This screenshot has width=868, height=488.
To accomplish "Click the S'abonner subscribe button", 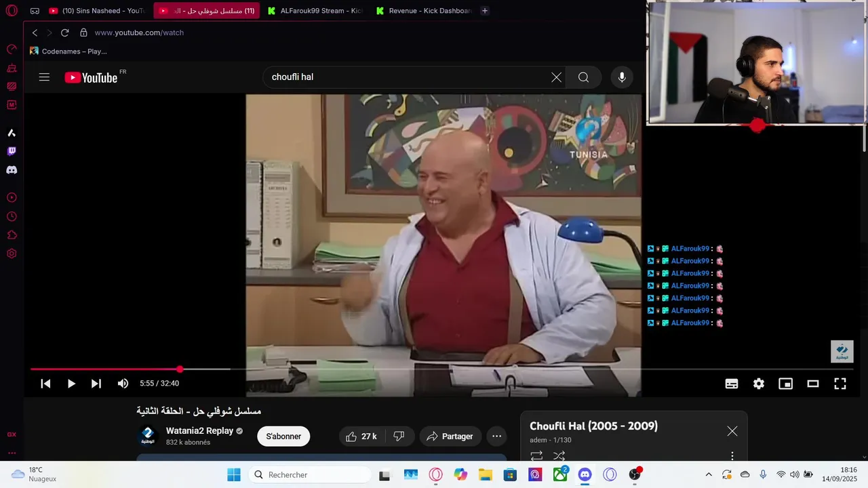I will (283, 436).
